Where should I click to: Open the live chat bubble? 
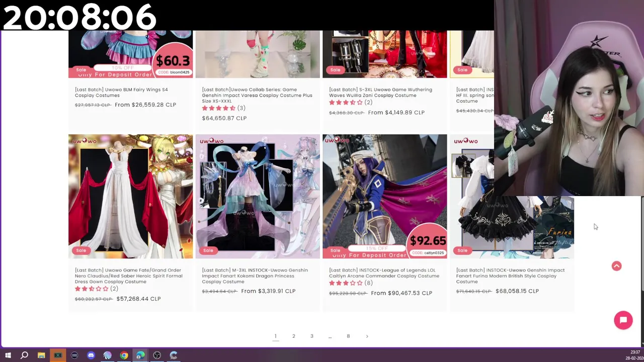point(623,320)
